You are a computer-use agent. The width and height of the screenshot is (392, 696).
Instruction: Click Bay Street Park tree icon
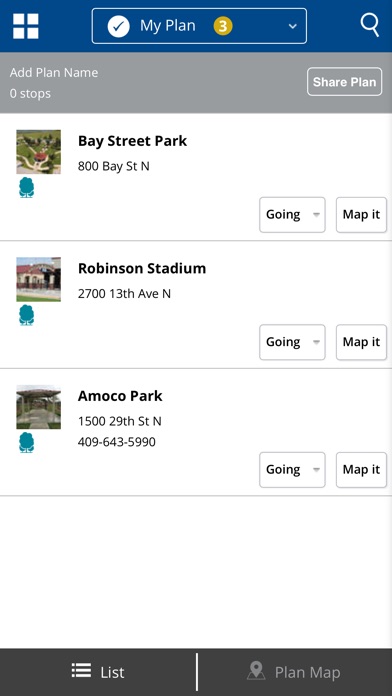pos(27,187)
